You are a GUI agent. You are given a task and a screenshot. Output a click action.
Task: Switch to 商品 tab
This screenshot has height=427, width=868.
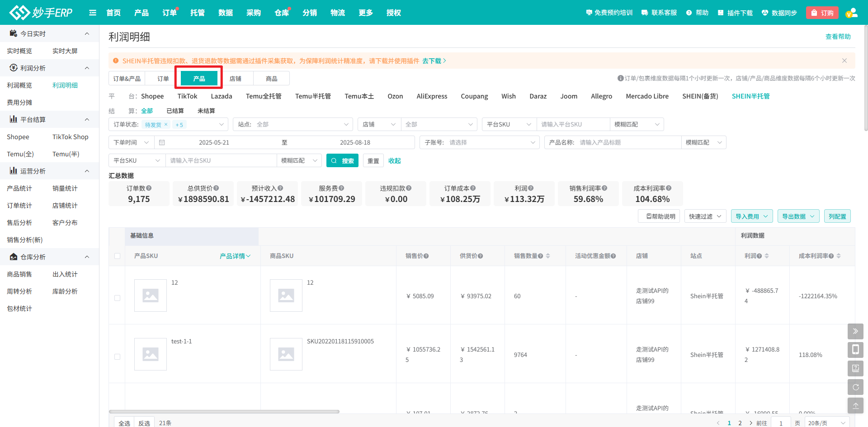pos(271,79)
